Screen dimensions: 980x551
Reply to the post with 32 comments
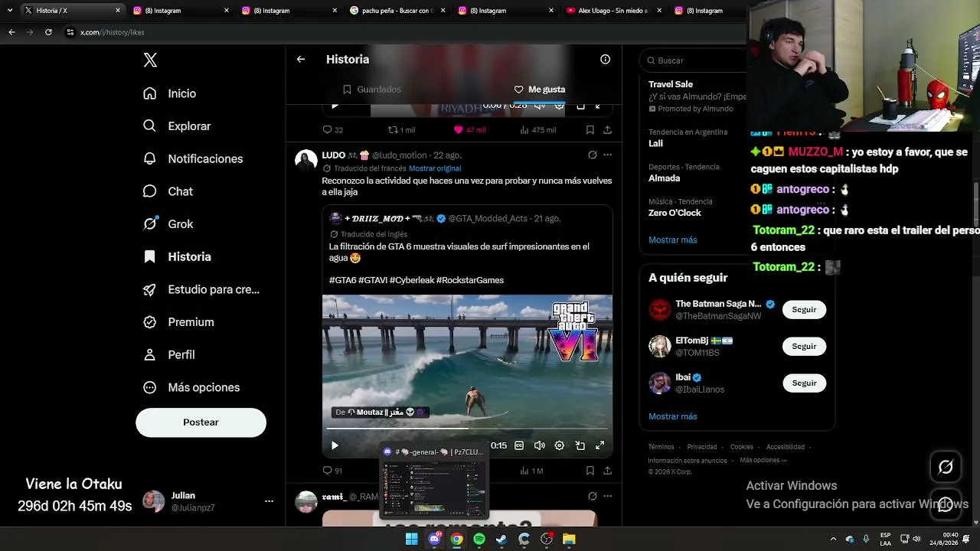point(332,130)
